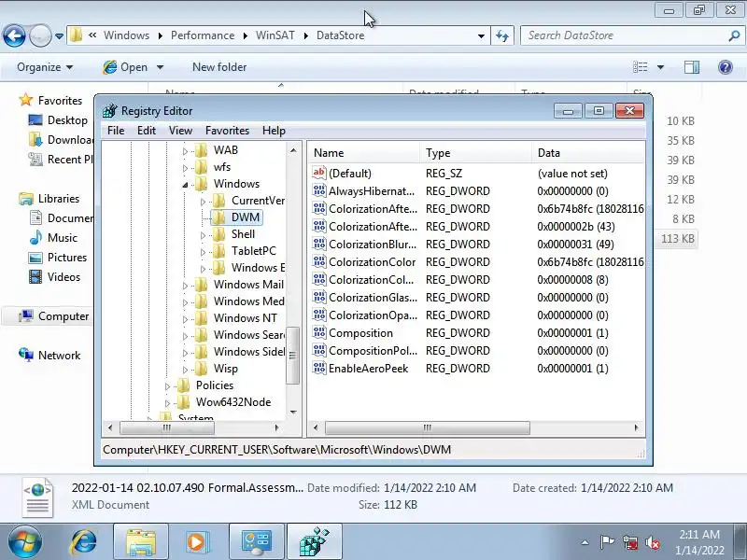Open the Registry Editor Edit menu
Image resolution: width=747 pixels, height=560 pixels.
coord(147,131)
